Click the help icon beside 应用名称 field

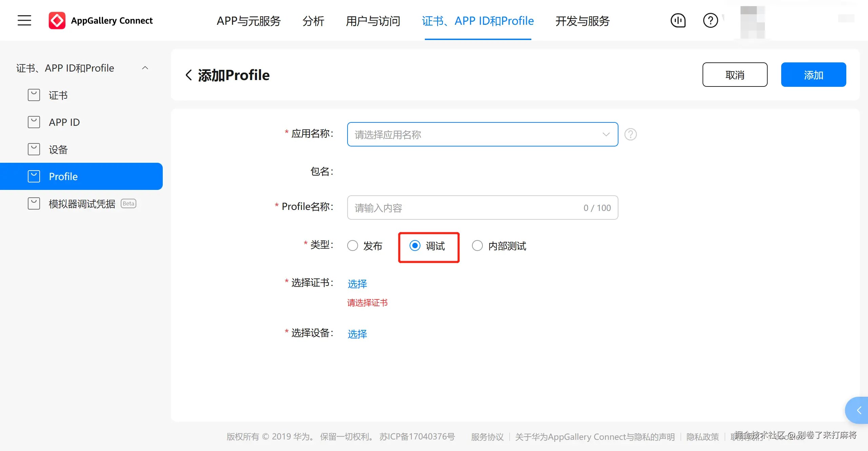pos(631,135)
